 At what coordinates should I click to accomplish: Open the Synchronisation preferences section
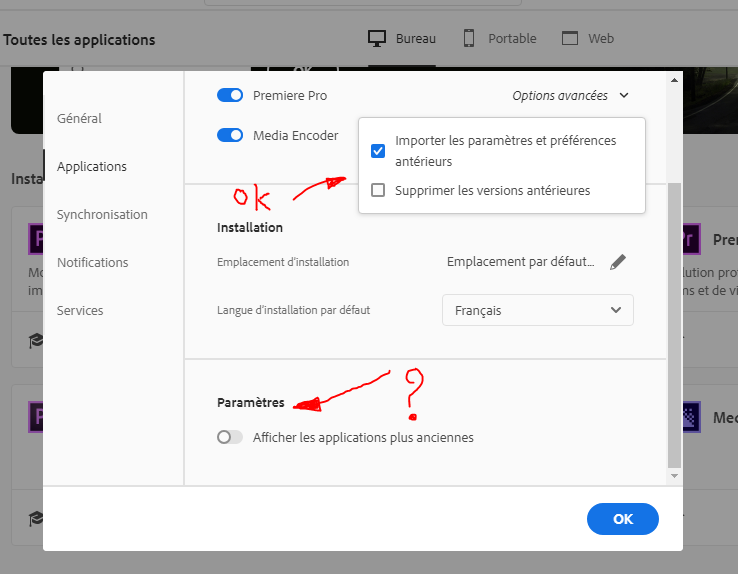102,215
